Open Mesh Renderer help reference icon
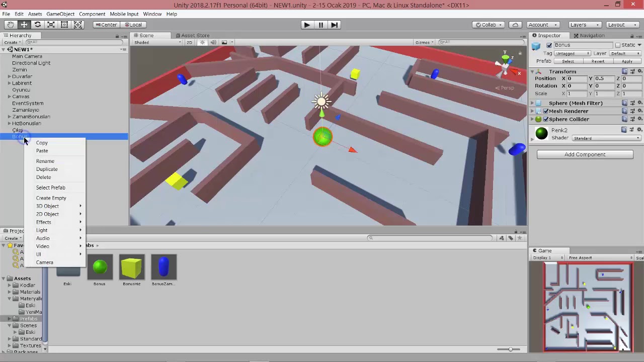 [624, 111]
